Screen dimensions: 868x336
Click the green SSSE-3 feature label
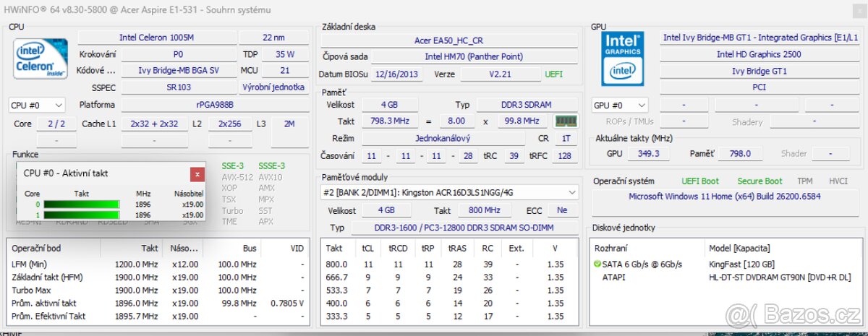272,165
